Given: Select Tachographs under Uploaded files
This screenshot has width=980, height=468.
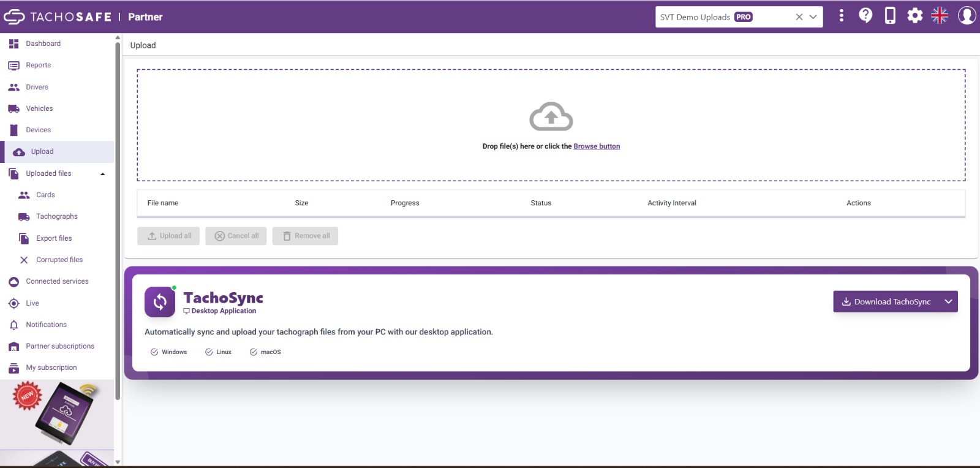Looking at the screenshot, I should (x=57, y=216).
